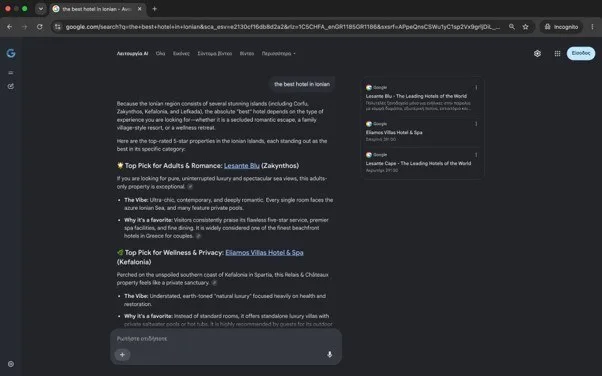The image size is (602, 376).
Task: Bookmark this page with the star icon
Action: (525, 27)
